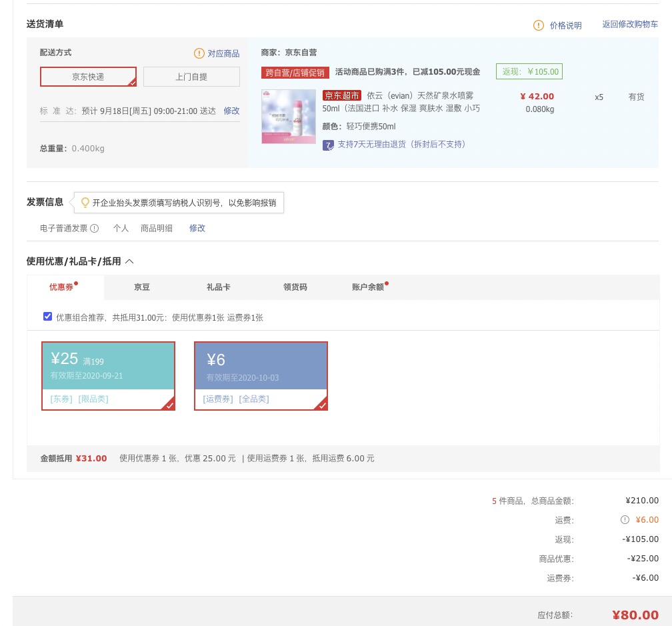Click 修改 next to delivery time

click(x=231, y=111)
